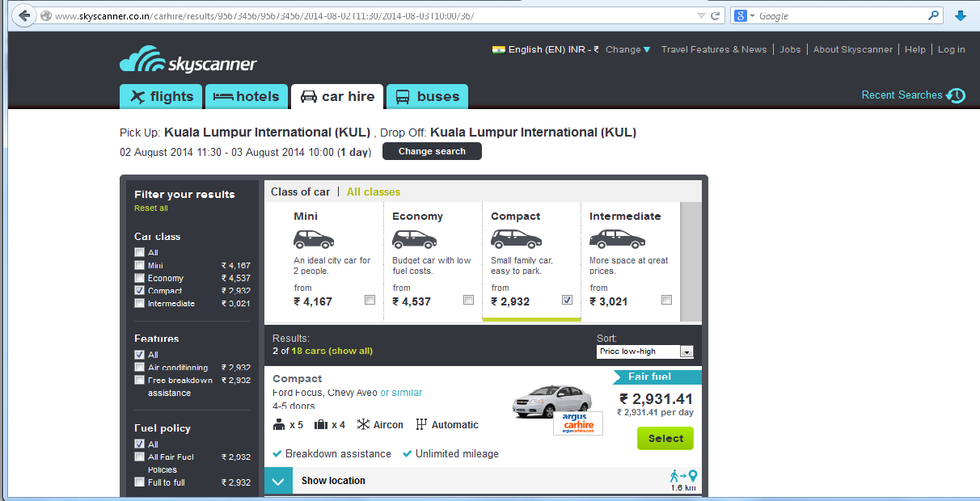Viewport: 980px width, 501px height.
Task: Click the Change search button
Action: tap(432, 151)
